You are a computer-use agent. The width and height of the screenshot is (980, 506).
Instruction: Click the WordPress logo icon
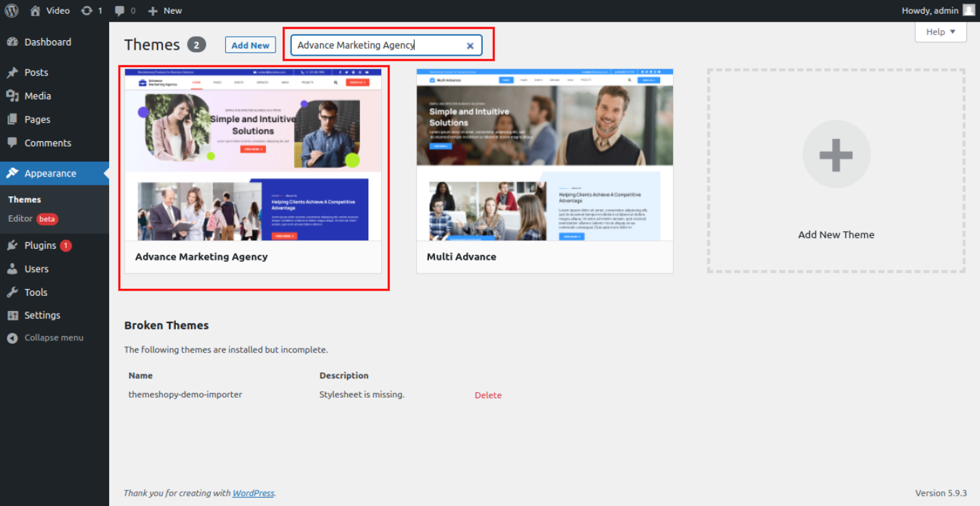[x=12, y=10]
